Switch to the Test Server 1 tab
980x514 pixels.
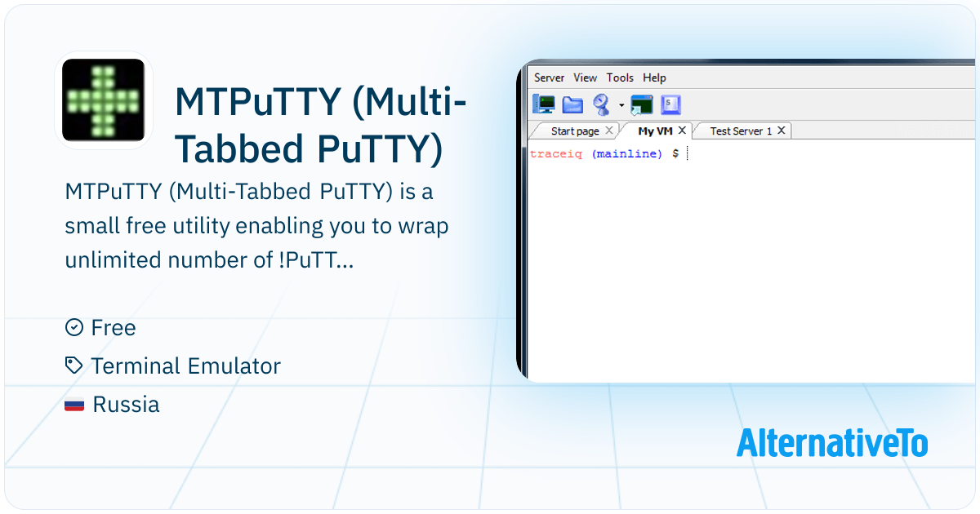(741, 131)
